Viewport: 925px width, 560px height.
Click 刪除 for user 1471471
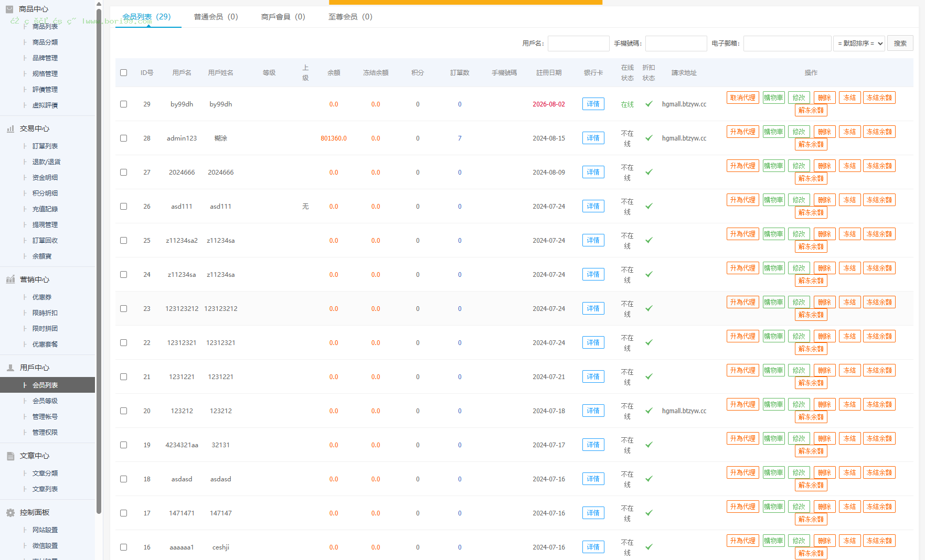825,507
